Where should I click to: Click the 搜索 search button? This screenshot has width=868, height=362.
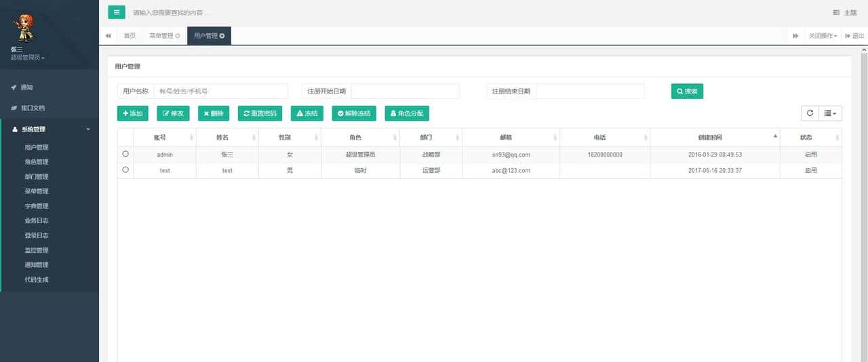point(687,92)
